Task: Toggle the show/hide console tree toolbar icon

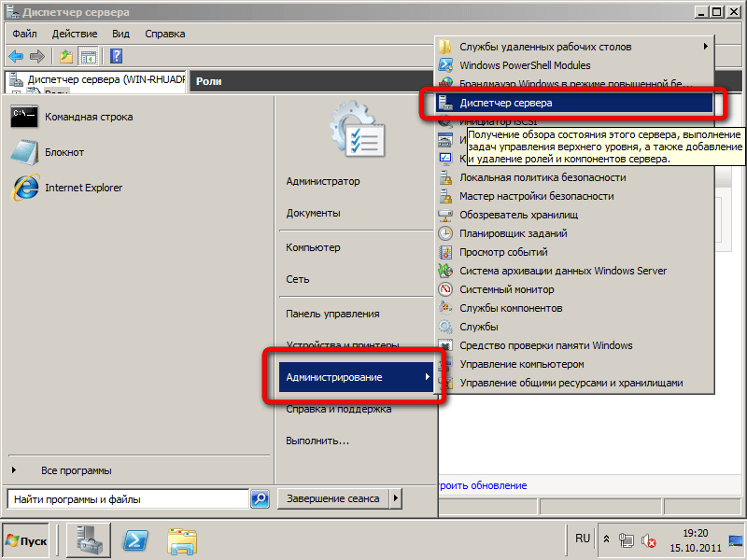Action: point(88,57)
